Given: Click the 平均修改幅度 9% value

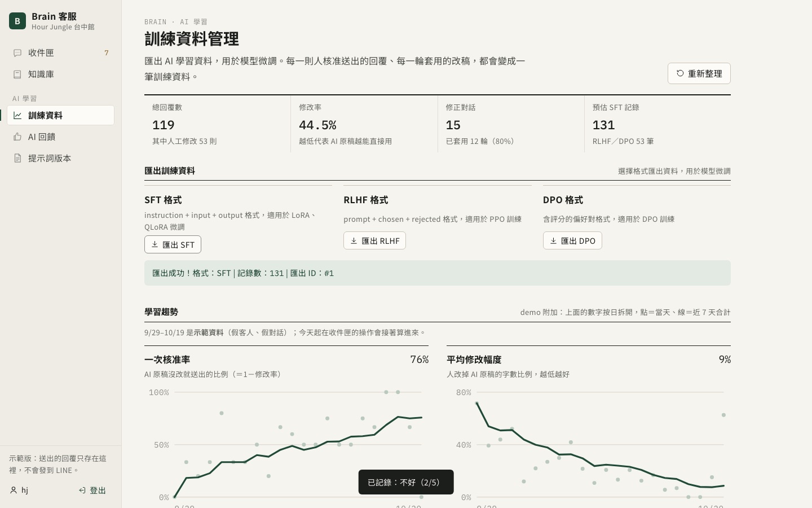Looking at the screenshot, I should [x=725, y=360].
